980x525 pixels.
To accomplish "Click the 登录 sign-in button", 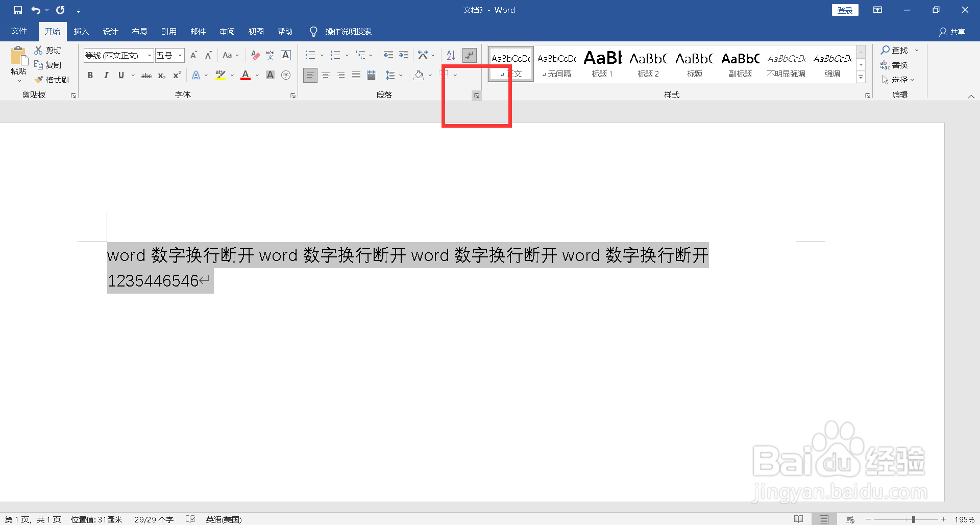I will pos(845,10).
